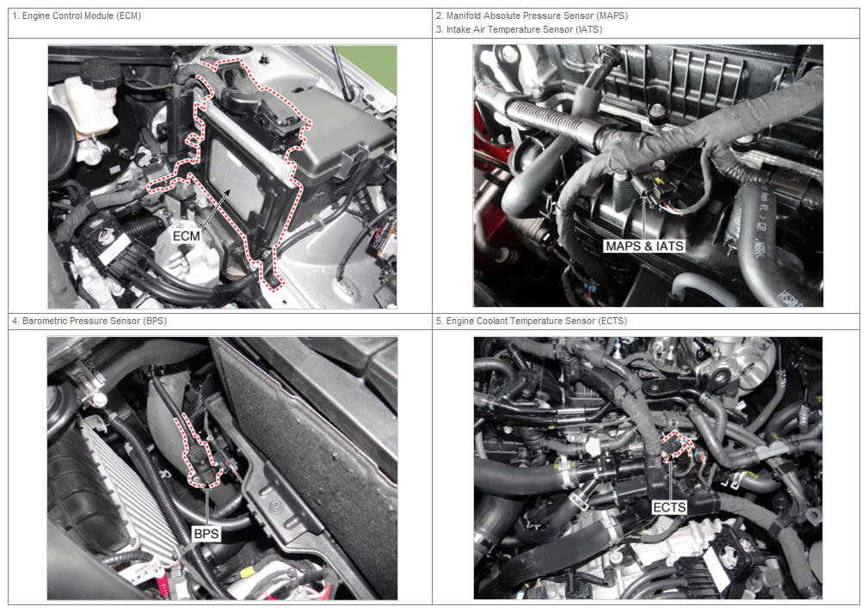Click the ECM callout label in the photo
Screen dimensions: 868x613
point(187,235)
